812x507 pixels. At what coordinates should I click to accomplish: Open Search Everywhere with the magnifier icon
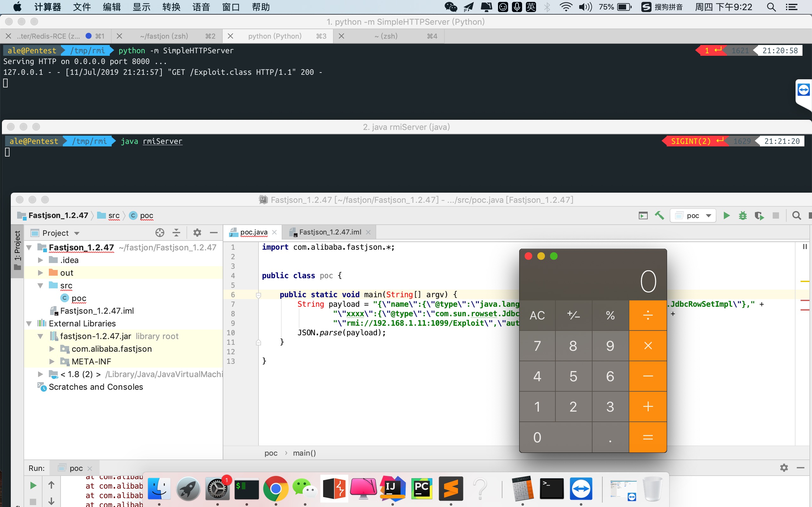(x=796, y=215)
